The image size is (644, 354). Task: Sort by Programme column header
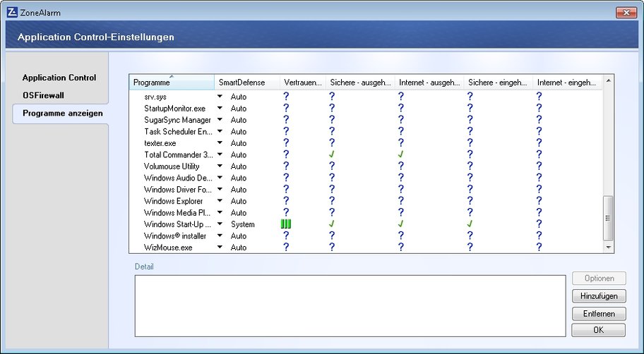click(172, 83)
